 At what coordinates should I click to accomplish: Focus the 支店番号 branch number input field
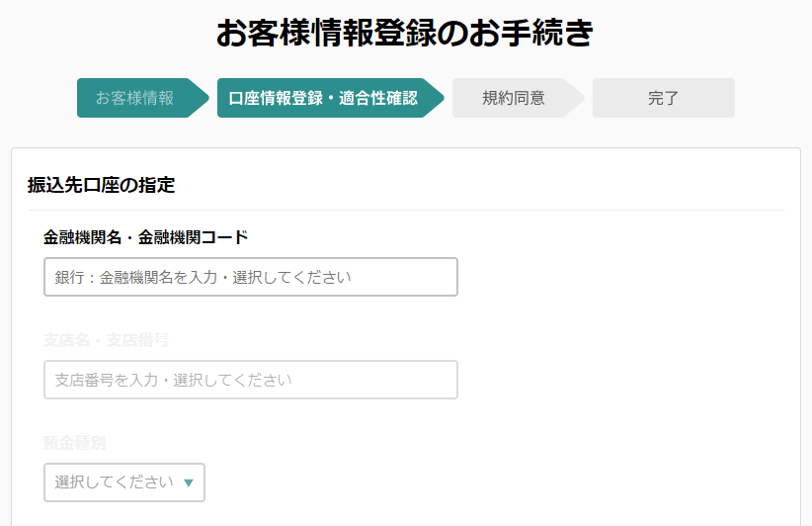251,380
